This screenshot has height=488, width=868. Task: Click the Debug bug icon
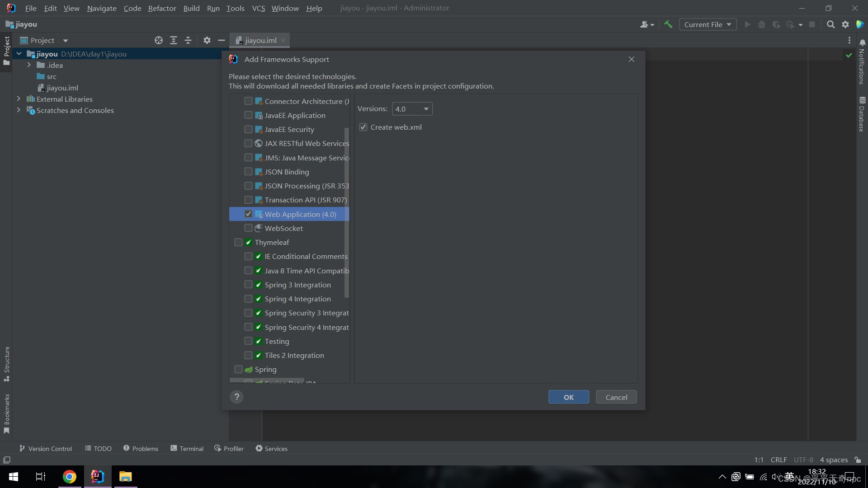pyautogui.click(x=762, y=24)
